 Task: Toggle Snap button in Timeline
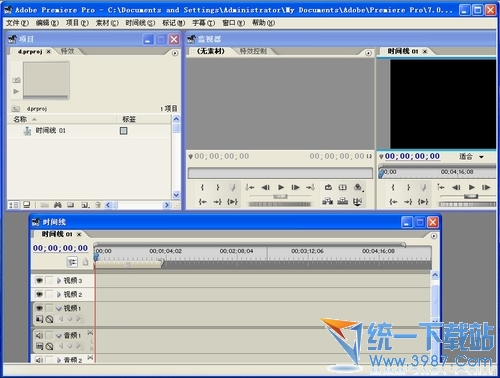72,262
